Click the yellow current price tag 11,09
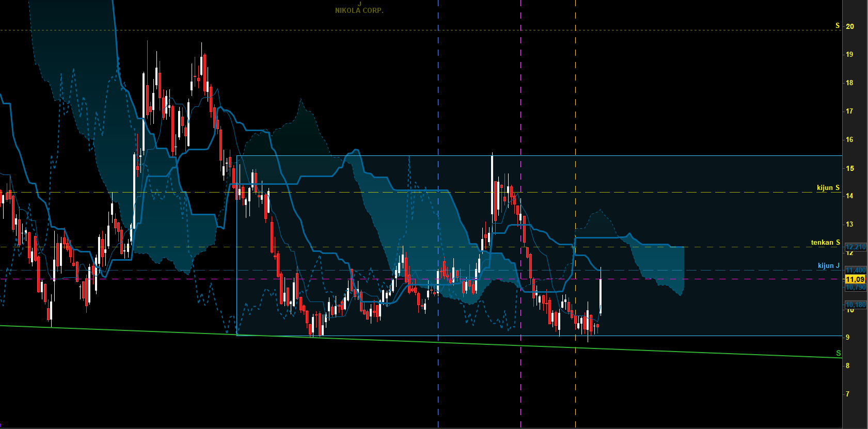 click(855, 279)
